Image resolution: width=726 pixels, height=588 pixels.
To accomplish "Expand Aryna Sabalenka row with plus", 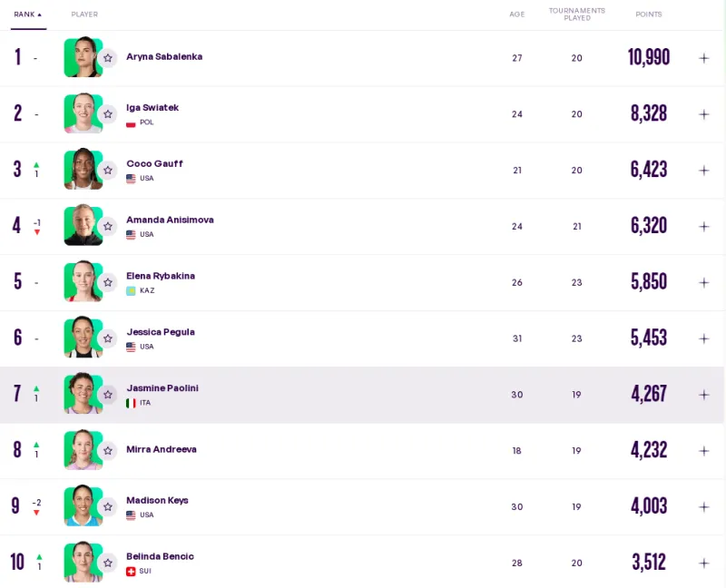I will pyautogui.click(x=703, y=58).
